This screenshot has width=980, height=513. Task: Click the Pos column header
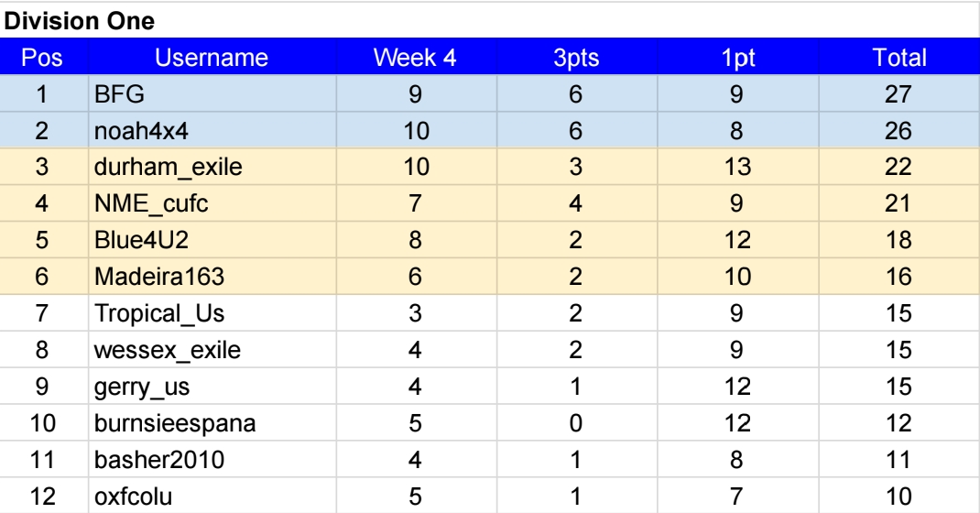click(x=44, y=58)
